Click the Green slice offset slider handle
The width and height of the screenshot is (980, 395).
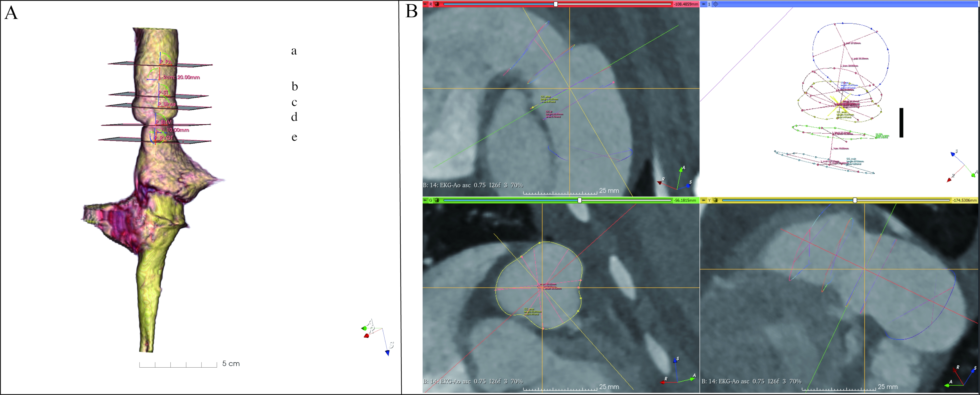pyautogui.click(x=580, y=200)
